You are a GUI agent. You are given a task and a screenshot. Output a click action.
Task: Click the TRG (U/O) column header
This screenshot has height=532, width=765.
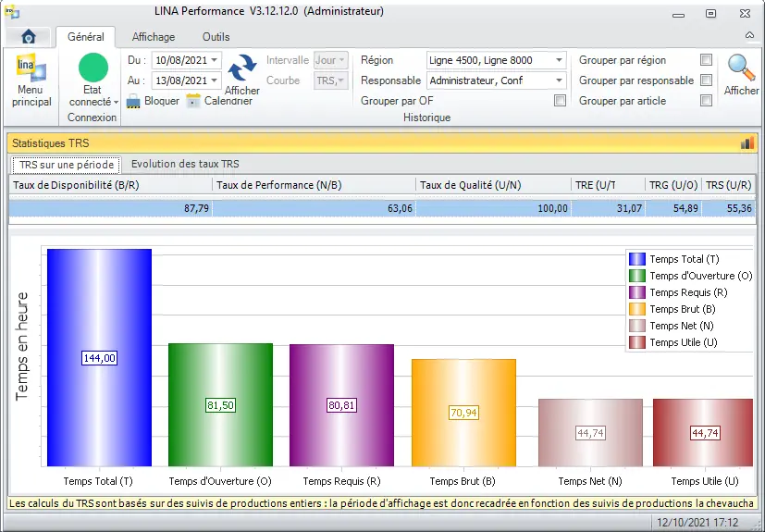click(x=673, y=185)
